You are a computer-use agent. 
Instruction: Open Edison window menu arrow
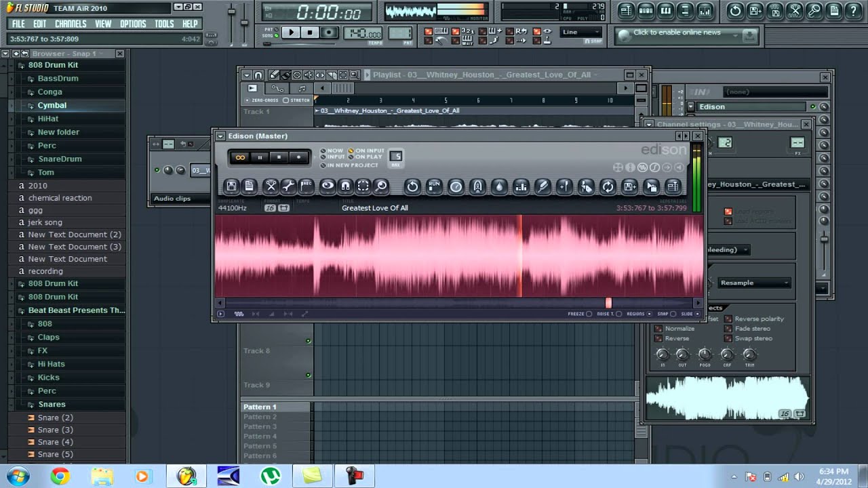pyautogui.click(x=220, y=136)
